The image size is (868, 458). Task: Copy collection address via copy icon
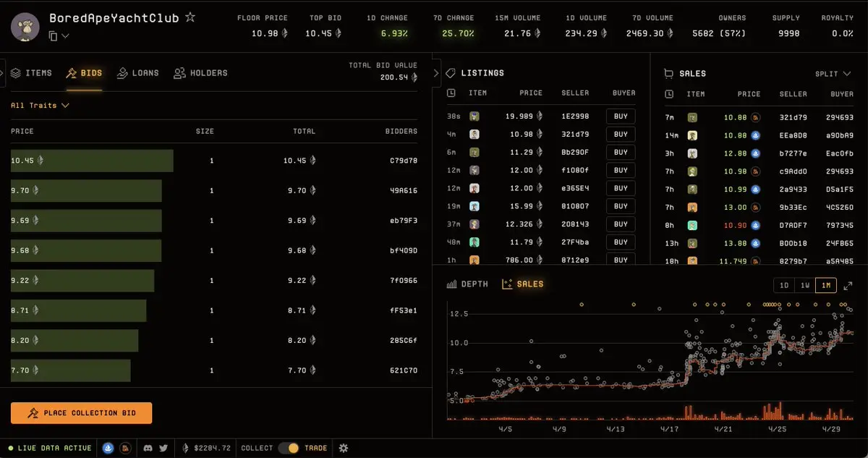pos(53,35)
